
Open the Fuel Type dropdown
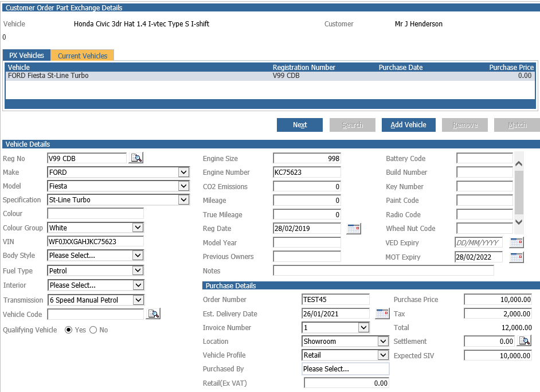138,271
